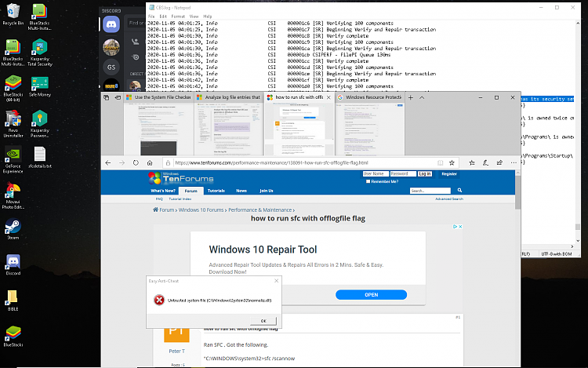Open What's New? on TenForums nav
Viewport: 588px width, 368px height.
pyautogui.click(x=163, y=191)
